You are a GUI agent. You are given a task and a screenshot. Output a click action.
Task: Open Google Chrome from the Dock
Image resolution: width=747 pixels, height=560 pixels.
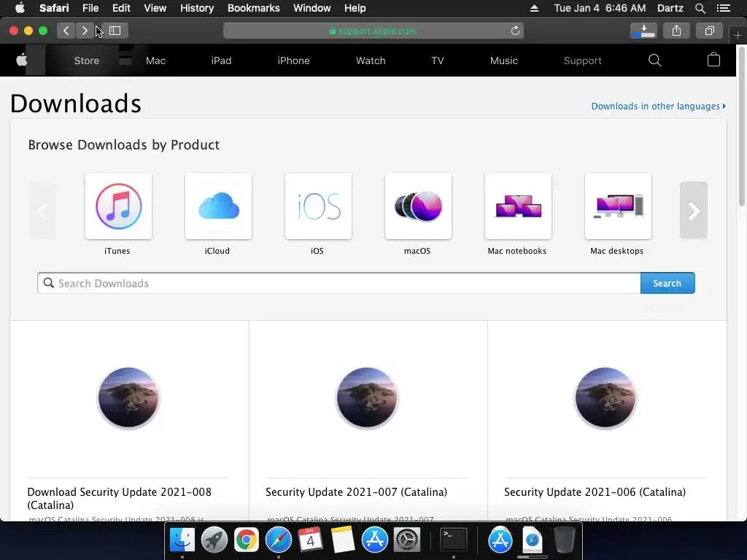(x=247, y=540)
